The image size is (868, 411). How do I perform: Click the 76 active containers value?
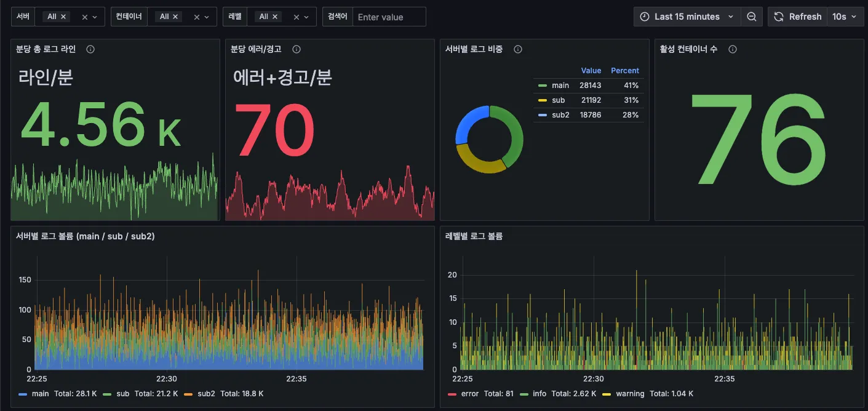pos(759,138)
